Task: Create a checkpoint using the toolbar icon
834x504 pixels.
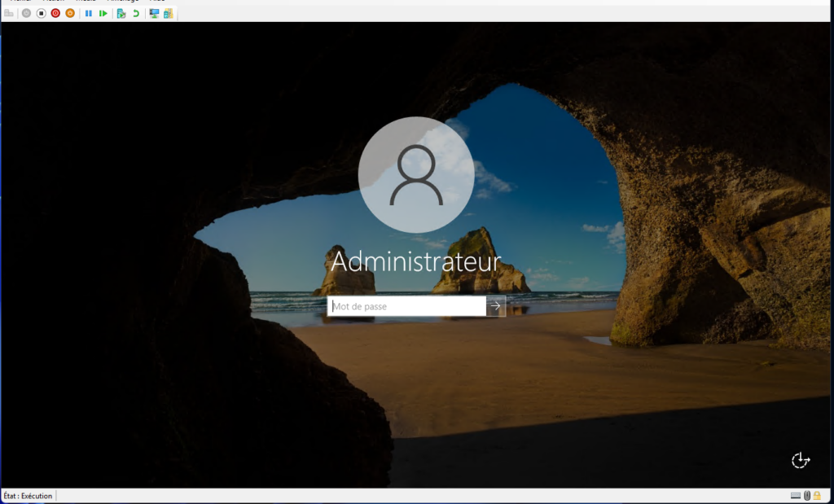Action: point(121,13)
